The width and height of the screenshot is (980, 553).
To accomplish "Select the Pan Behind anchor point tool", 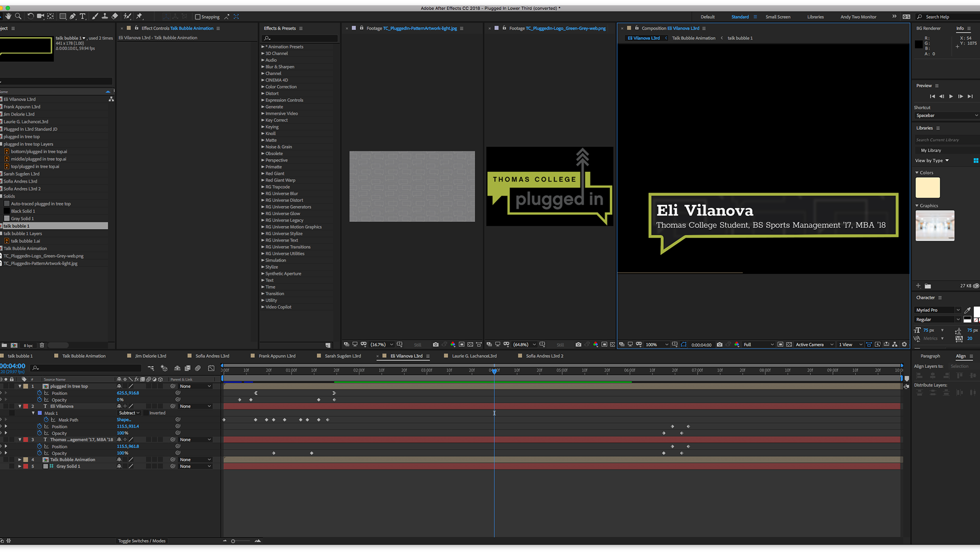I will point(51,16).
